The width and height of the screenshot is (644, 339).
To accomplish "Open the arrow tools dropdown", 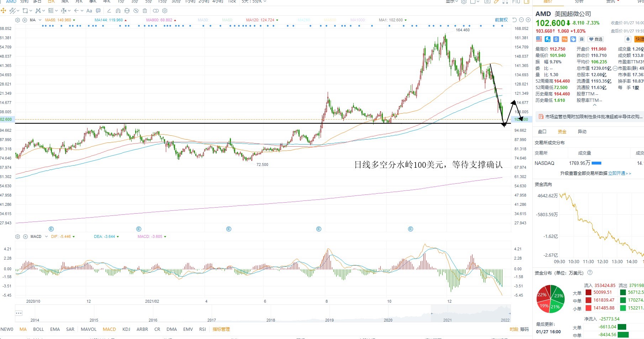I will click(x=82, y=11).
